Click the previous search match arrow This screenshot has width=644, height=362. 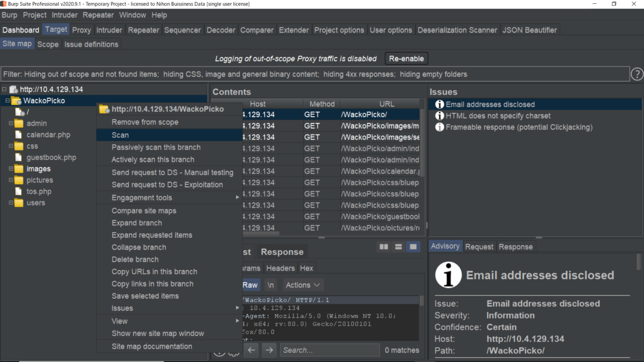251,350
